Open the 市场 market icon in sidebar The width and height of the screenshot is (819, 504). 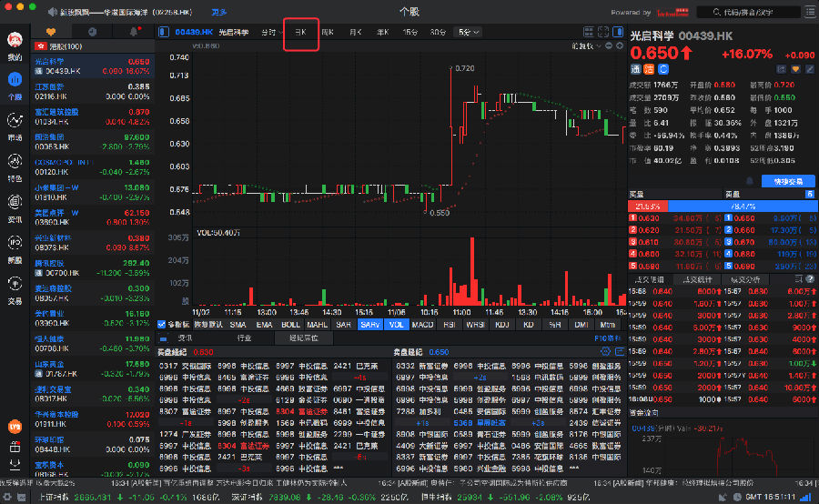pyautogui.click(x=15, y=121)
